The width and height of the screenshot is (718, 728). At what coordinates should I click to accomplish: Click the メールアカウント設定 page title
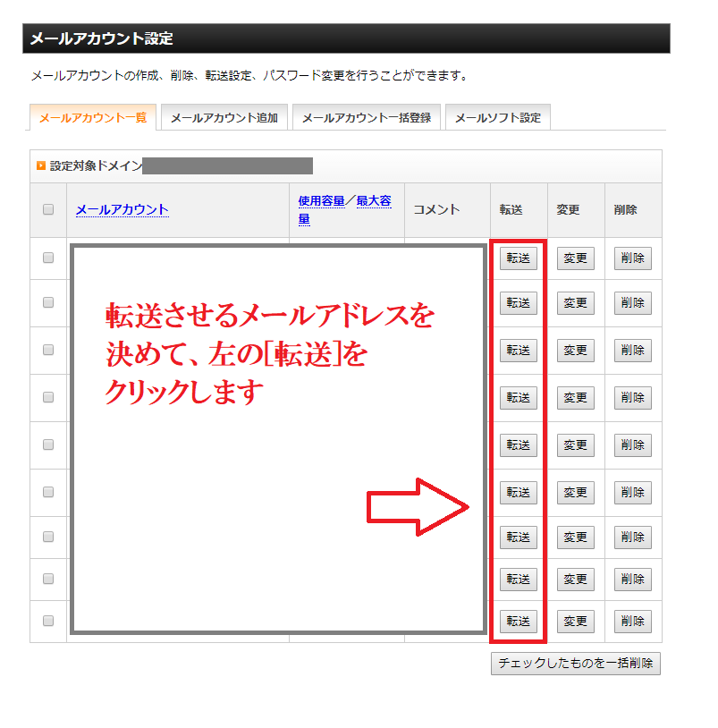click(102, 38)
